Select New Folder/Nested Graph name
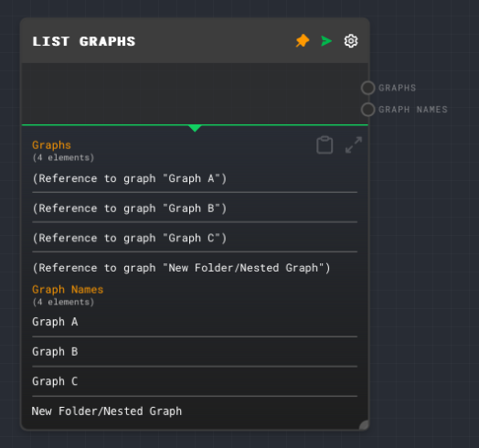 pos(107,411)
